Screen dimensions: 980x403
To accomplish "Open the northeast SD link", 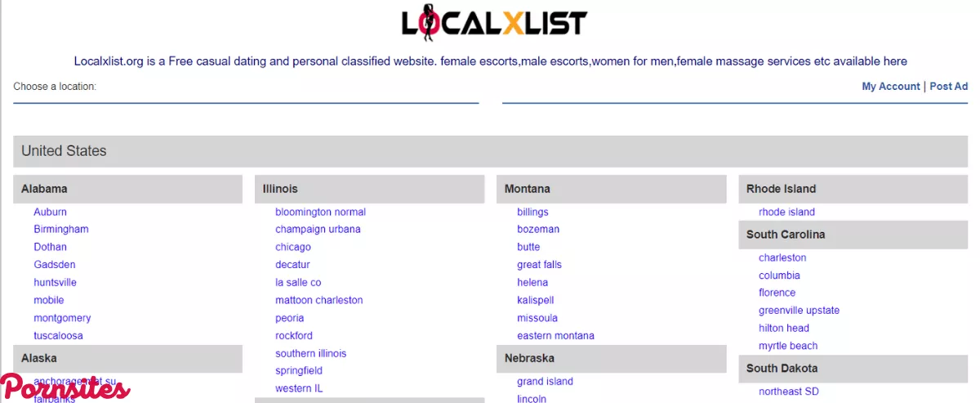I will [788, 392].
